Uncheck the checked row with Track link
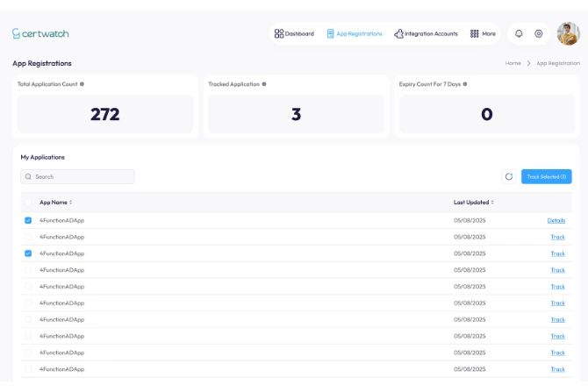 click(28, 253)
